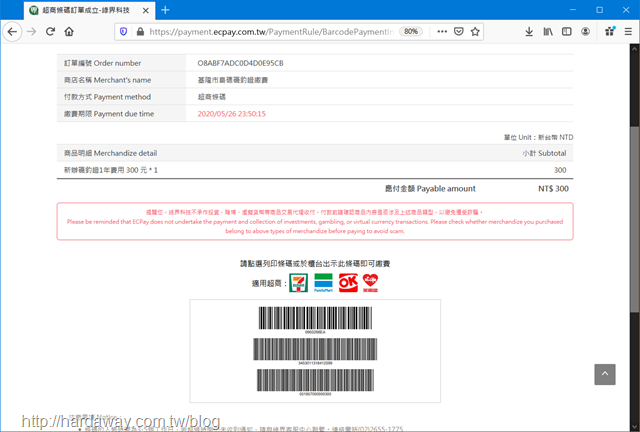Select order number O8ABF7ADC0D4D0E95CB

click(x=240, y=63)
